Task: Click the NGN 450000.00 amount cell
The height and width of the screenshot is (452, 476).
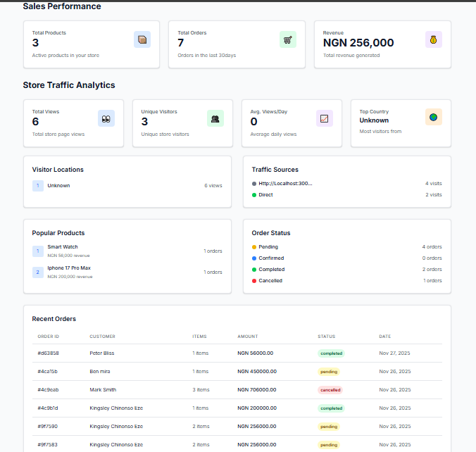Action: coord(257,371)
